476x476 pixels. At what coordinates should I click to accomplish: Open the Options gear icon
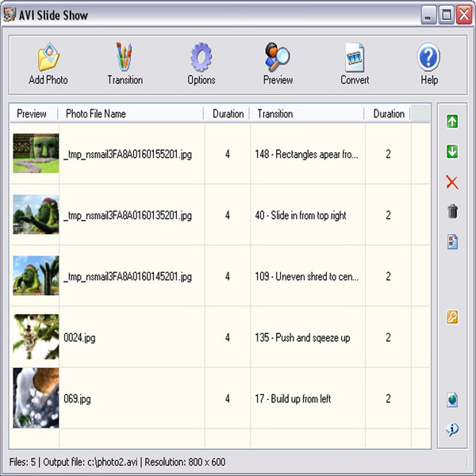(x=202, y=57)
